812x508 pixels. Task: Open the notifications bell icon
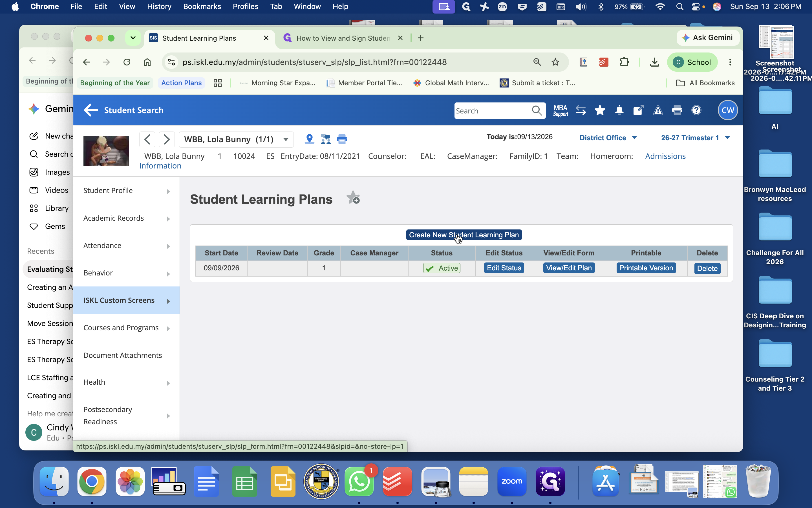point(619,110)
